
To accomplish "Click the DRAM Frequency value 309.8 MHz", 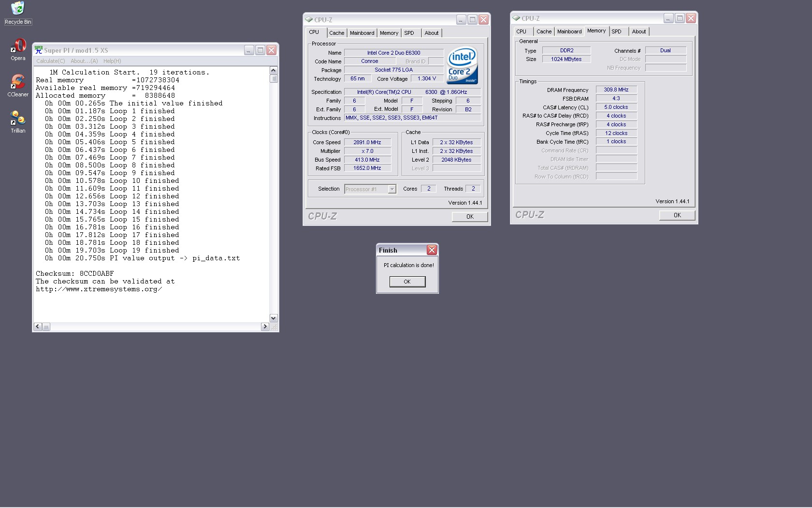I will (616, 90).
